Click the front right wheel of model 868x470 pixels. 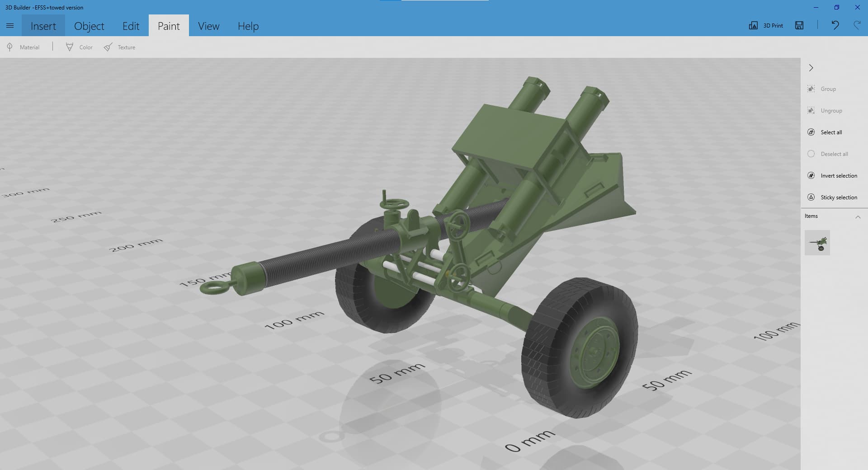point(581,348)
